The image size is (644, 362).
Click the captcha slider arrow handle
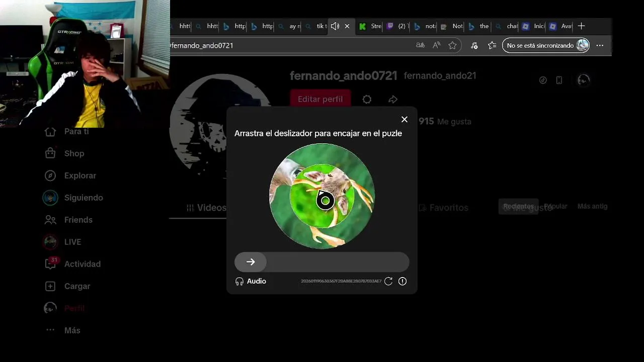click(251, 262)
